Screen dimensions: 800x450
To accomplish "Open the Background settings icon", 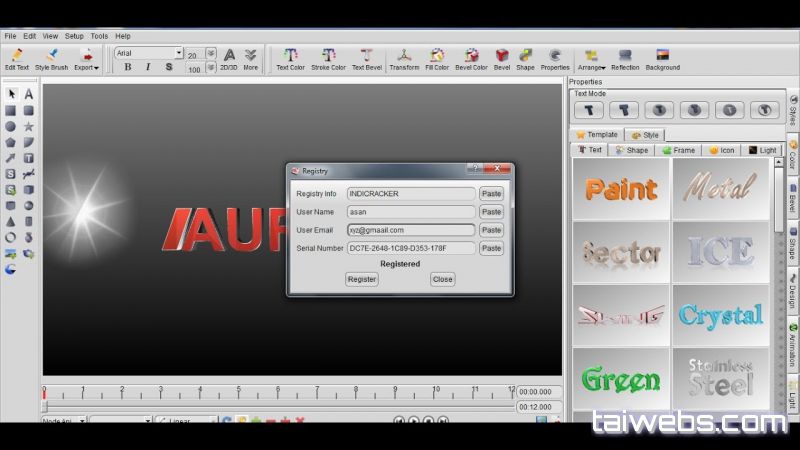I will tap(662, 56).
